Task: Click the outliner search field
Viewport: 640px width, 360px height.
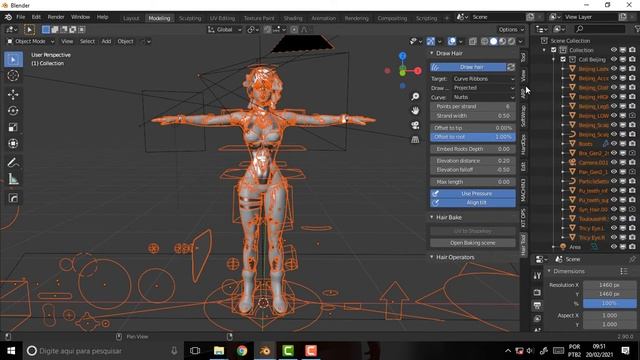Action: pos(600,29)
